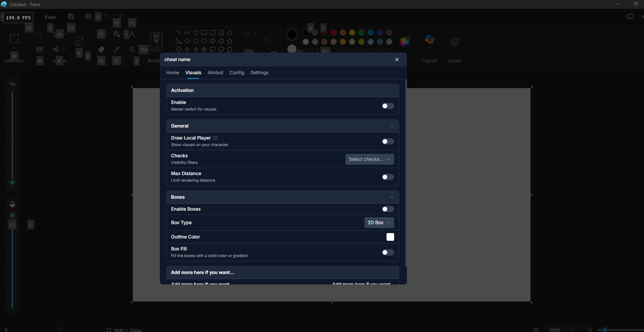This screenshot has height=332, width=644.
Task: Turn on Draw Local Player
Action: click(x=388, y=141)
